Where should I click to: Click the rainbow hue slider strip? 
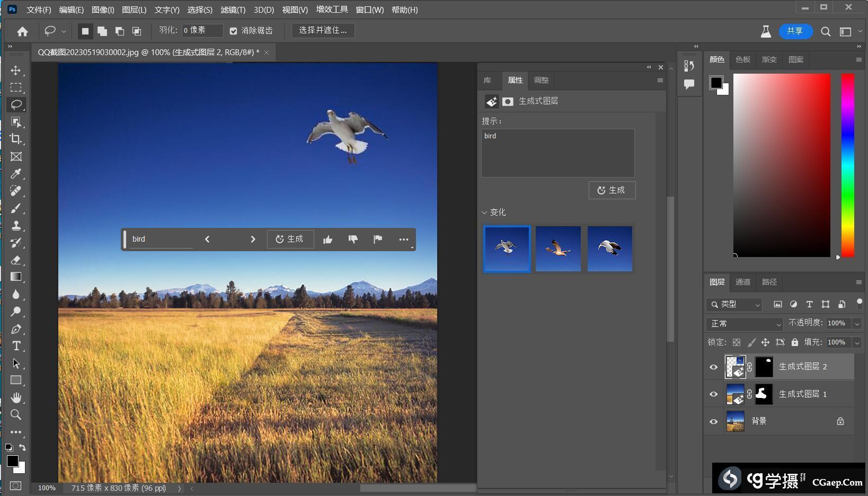click(847, 165)
